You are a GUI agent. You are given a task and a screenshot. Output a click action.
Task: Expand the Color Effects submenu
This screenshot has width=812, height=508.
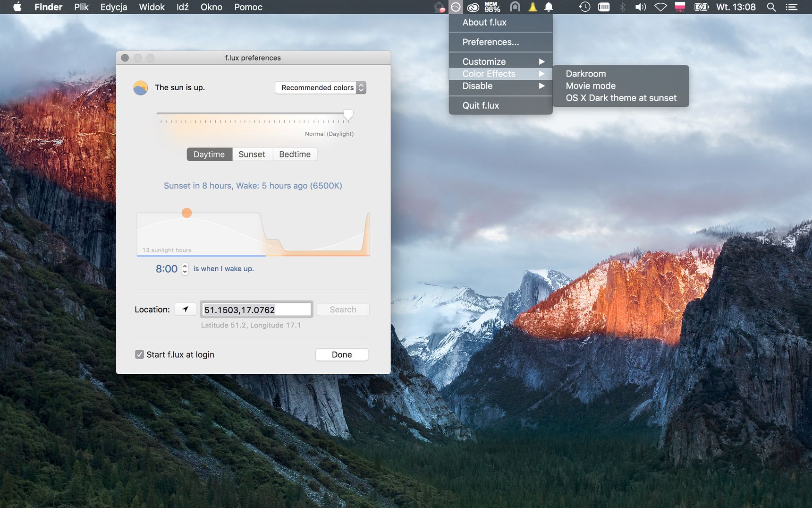500,74
